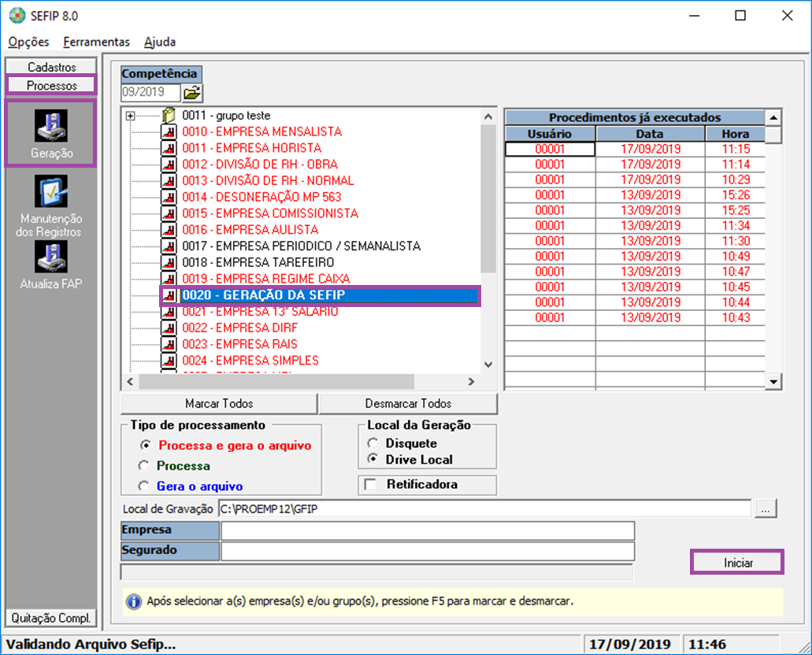
Task: Click company icon beside 0017 EMPRESA PERIODICO
Action: [x=169, y=246]
